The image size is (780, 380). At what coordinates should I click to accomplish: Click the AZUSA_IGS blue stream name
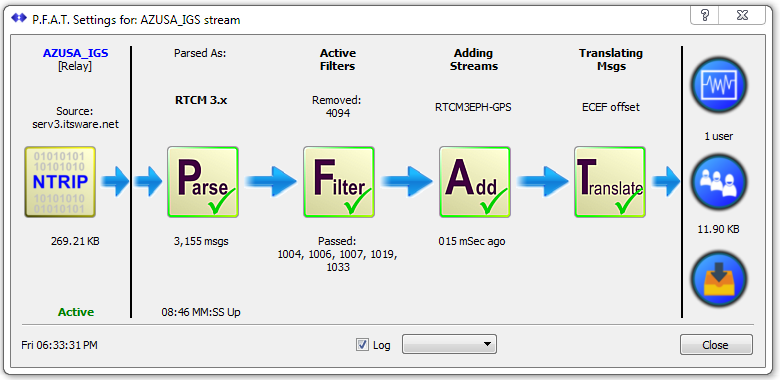(76, 53)
